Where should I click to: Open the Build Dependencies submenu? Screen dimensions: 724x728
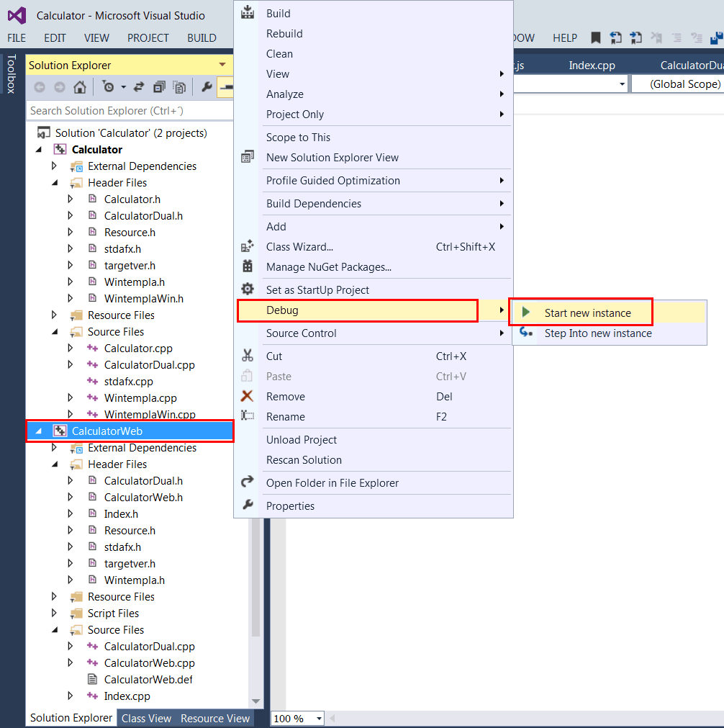(x=374, y=203)
